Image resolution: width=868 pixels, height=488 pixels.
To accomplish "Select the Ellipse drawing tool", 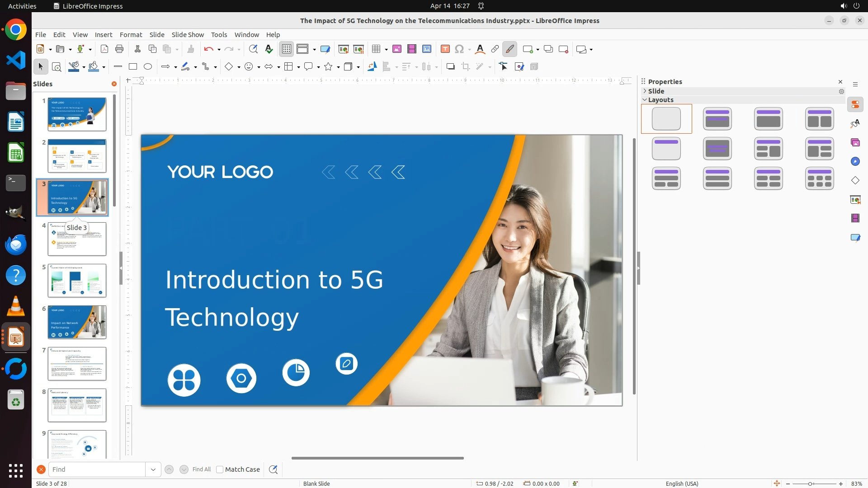I will click(148, 67).
